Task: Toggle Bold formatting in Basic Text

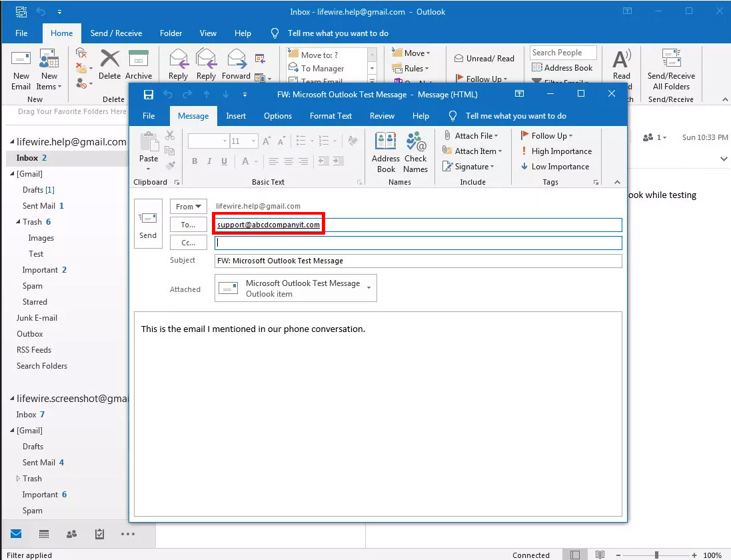Action: [195, 161]
